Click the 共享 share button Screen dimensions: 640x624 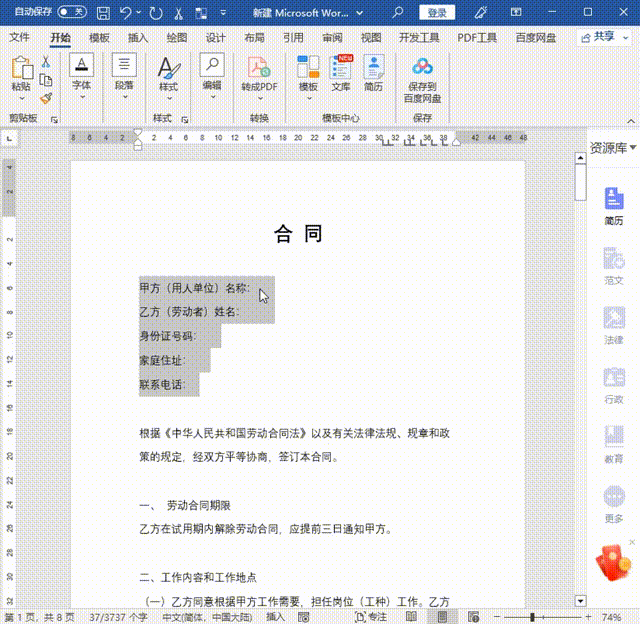point(603,38)
